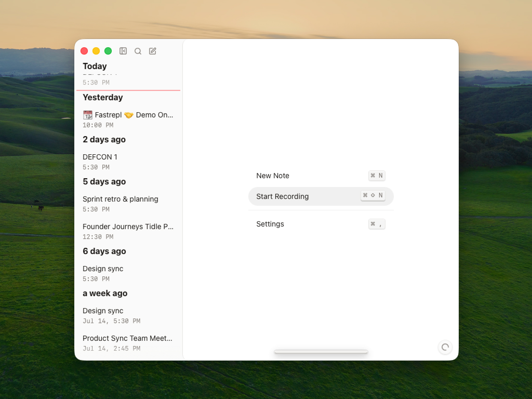Maximize the window with the green button
This screenshot has width=532, height=399.
(108, 51)
